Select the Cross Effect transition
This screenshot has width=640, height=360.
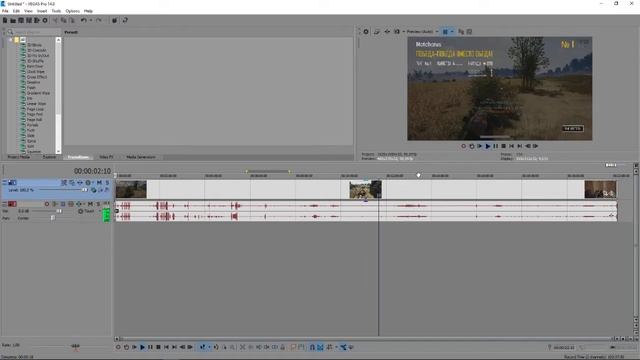[37, 77]
